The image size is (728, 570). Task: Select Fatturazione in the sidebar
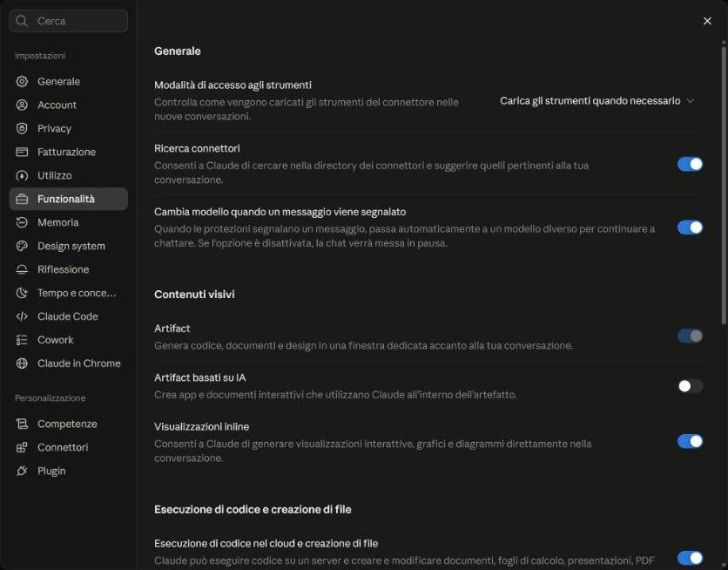[x=68, y=152]
